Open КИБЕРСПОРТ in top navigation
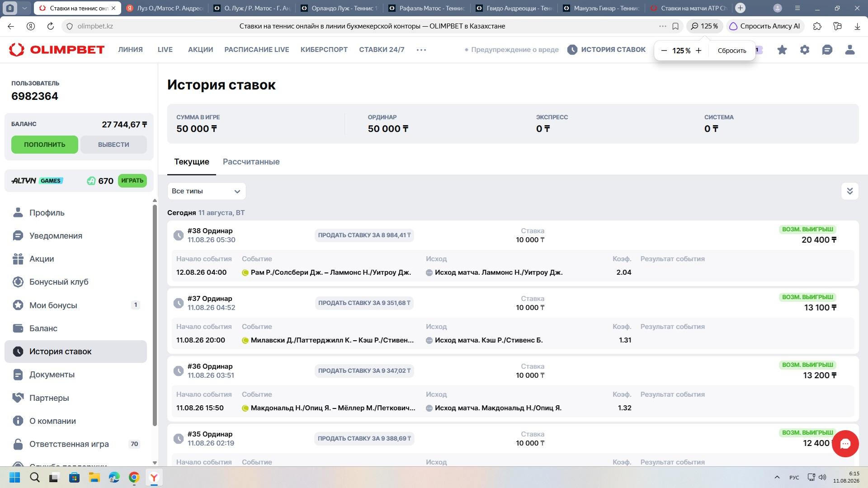 [x=324, y=50]
